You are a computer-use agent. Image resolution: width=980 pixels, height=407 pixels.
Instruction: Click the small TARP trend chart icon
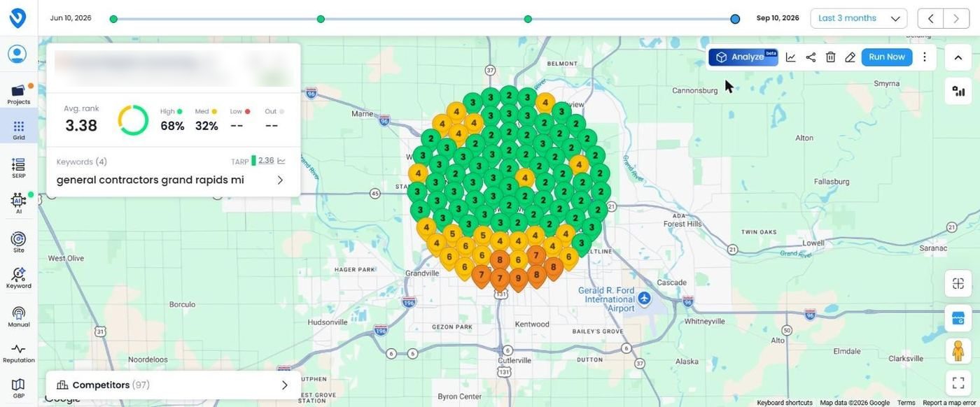pyautogui.click(x=281, y=161)
